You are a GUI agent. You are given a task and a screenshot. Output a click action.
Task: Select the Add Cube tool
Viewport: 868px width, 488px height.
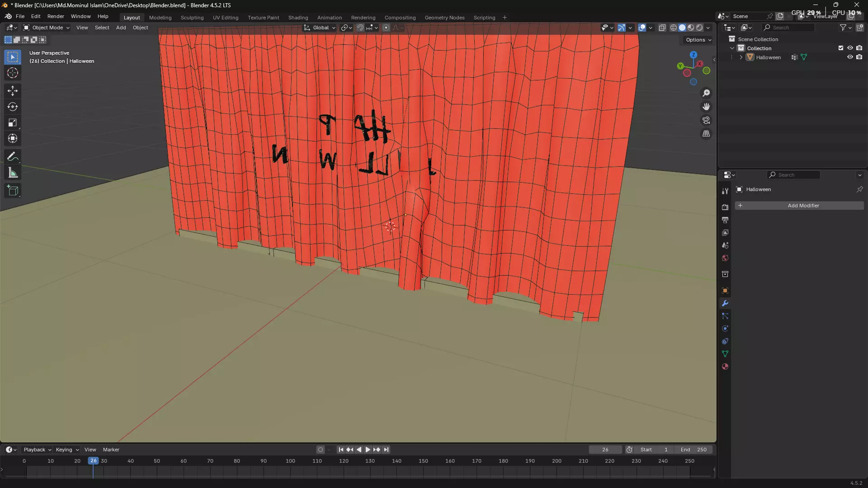point(13,191)
